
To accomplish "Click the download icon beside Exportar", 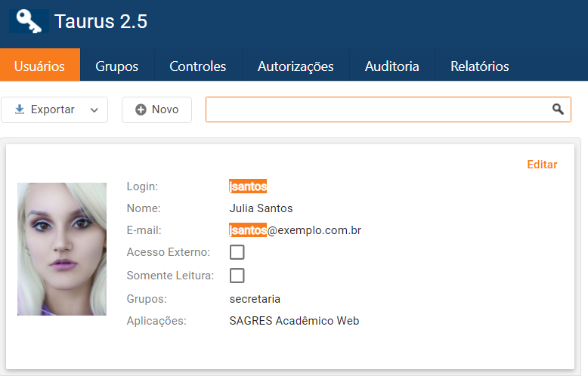I will click(x=20, y=109).
